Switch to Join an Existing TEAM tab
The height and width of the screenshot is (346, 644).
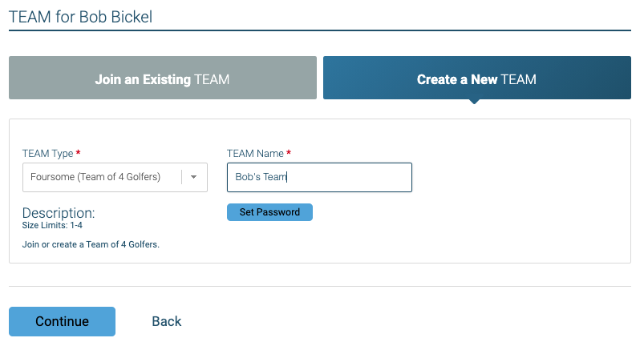coord(162,78)
